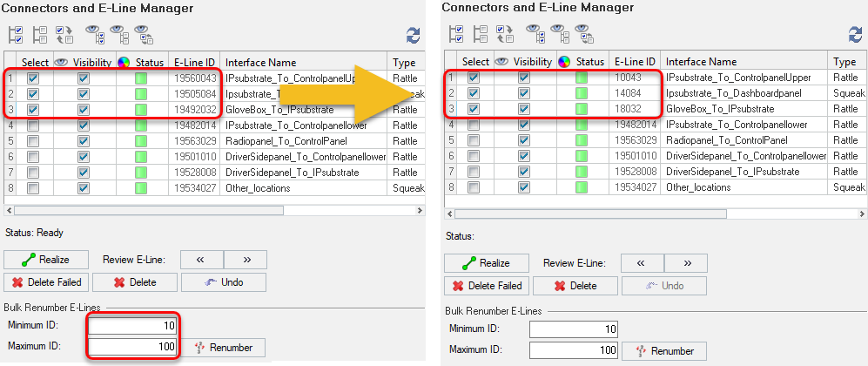Click E-Line ID cell 19482014 in left panel

pyautogui.click(x=194, y=125)
